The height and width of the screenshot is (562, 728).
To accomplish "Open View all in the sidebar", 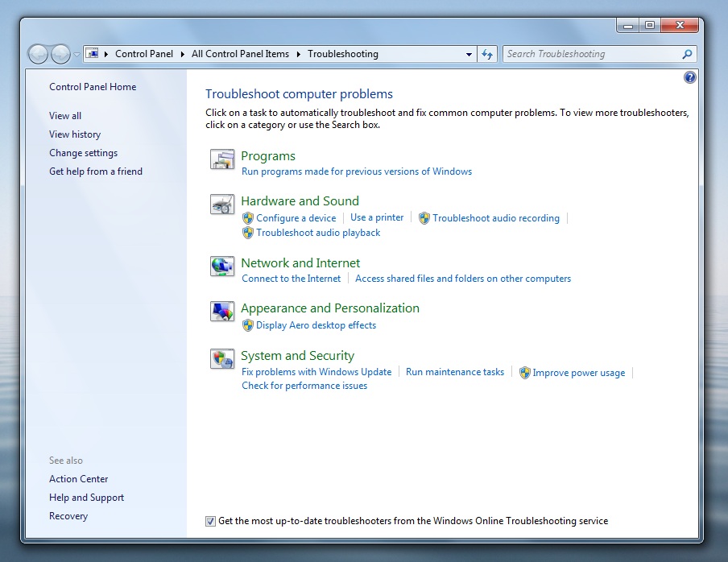I will coord(65,116).
